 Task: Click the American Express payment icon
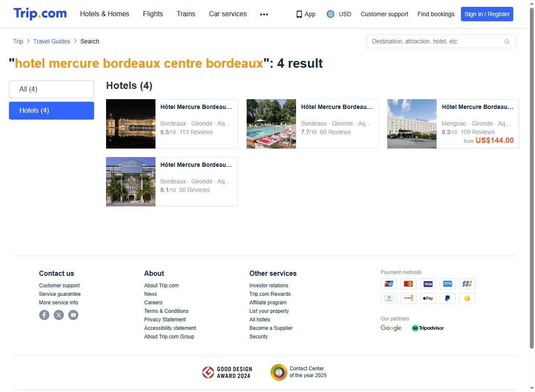448,284
